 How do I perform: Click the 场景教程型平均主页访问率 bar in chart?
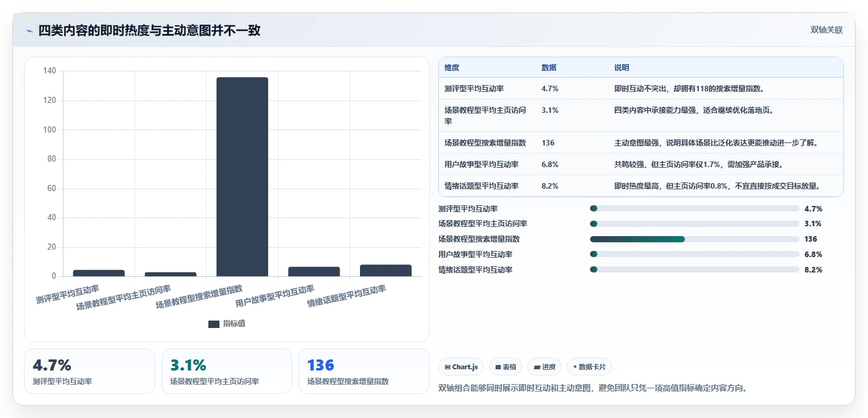click(x=170, y=274)
